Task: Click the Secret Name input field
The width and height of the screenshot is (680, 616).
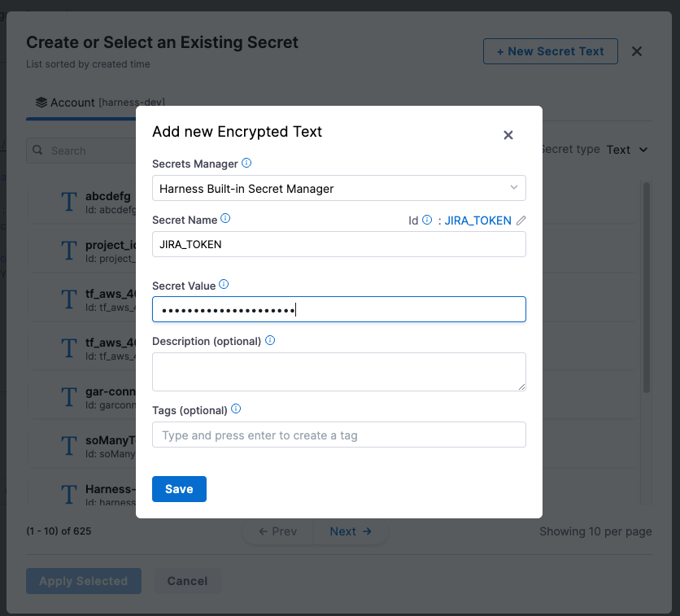Action: (338, 244)
